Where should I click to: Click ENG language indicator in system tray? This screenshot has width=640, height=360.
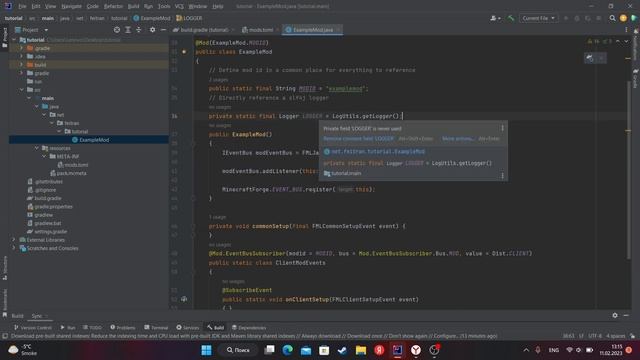pos(553,350)
